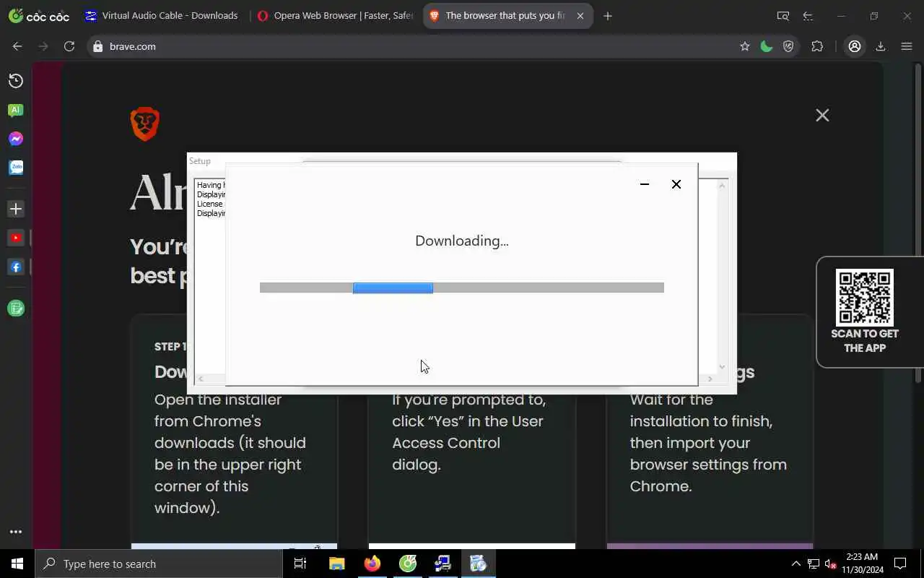Click the site lock icon in address bar

98,46
